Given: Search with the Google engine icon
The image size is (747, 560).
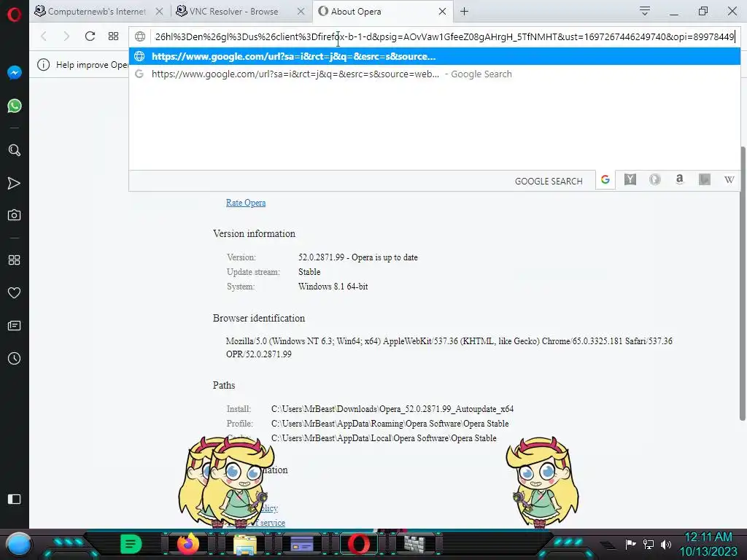Looking at the screenshot, I should [605, 179].
